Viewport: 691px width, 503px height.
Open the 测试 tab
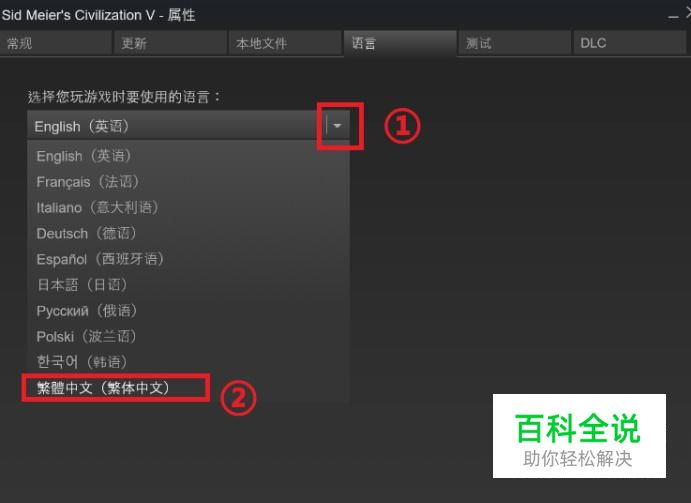[x=514, y=43]
